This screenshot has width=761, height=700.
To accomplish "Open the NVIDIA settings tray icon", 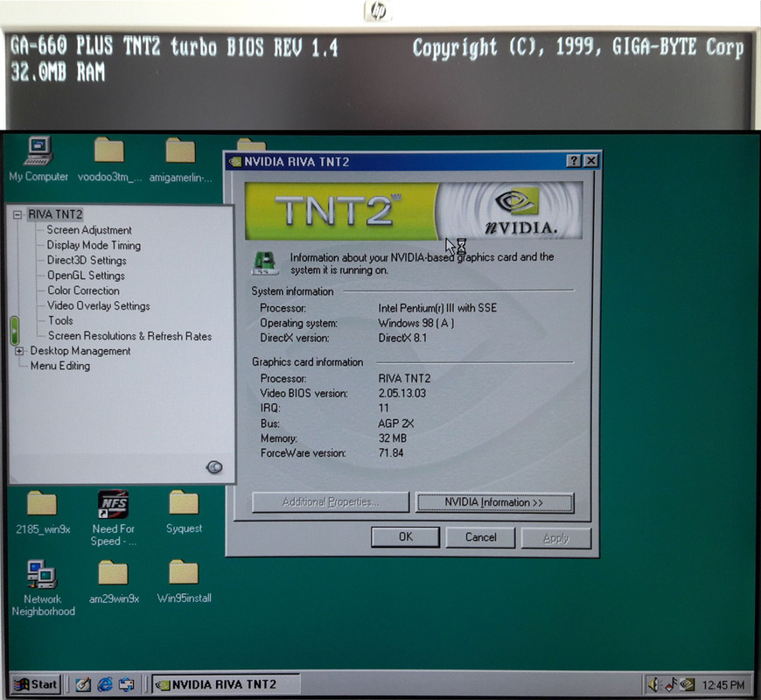I will point(688,684).
